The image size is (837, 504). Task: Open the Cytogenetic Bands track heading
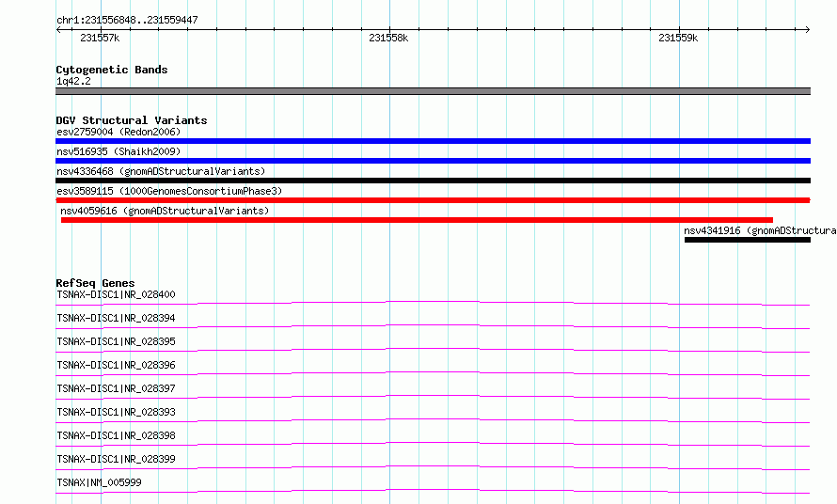coord(112,70)
